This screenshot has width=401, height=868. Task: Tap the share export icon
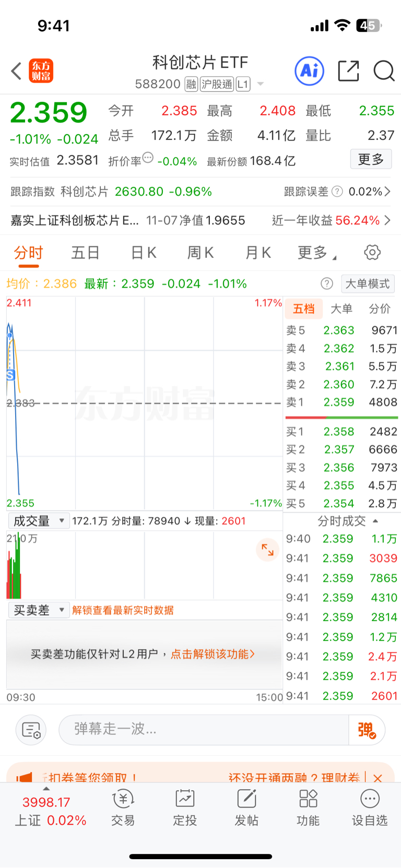pos(348,70)
